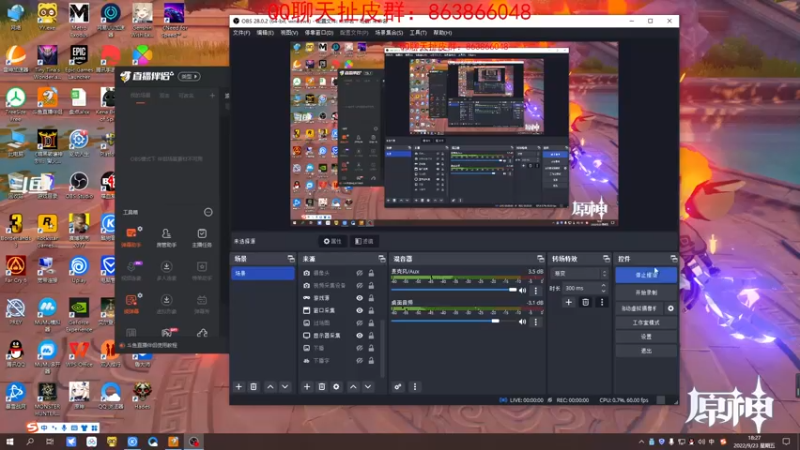Remove transition with trash icon
The image size is (800, 450).
(585, 302)
